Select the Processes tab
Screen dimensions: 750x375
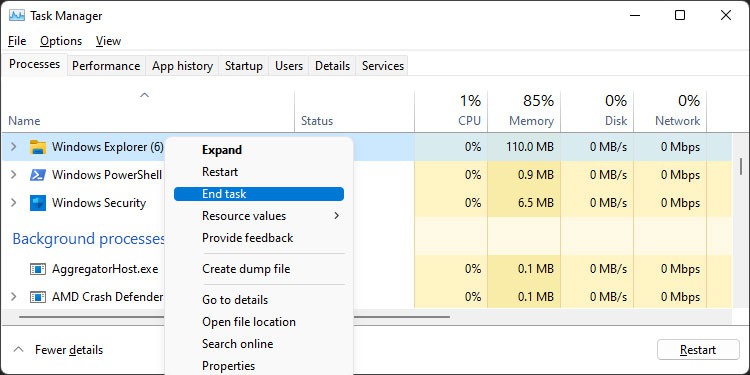pyautogui.click(x=34, y=64)
